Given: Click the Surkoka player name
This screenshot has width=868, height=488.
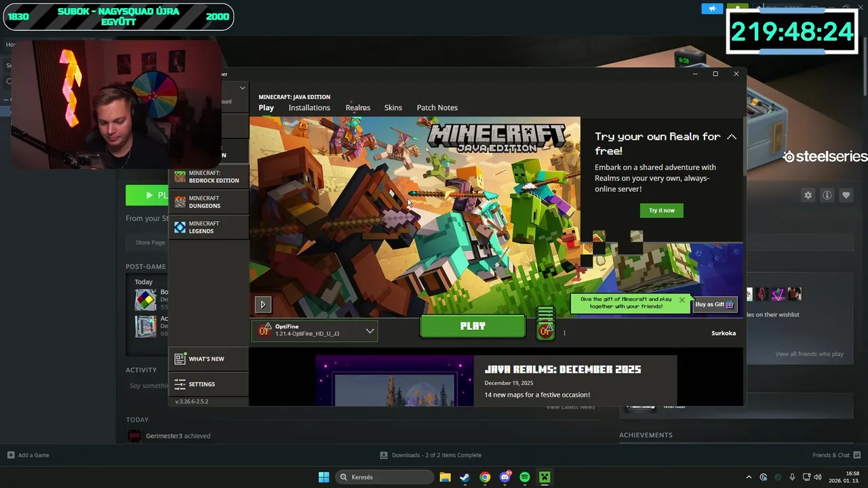Looking at the screenshot, I should point(724,333).
